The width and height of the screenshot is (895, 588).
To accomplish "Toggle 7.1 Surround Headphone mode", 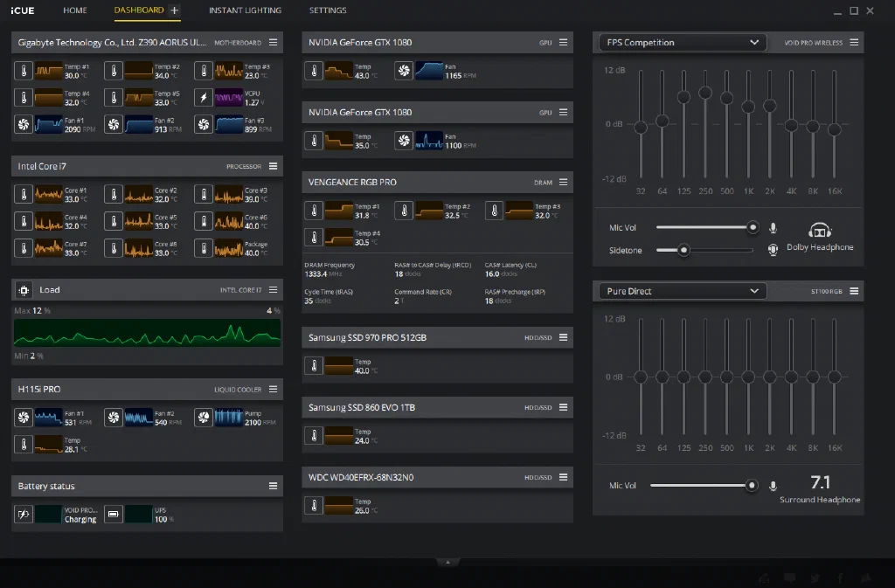I will [820, 489].
